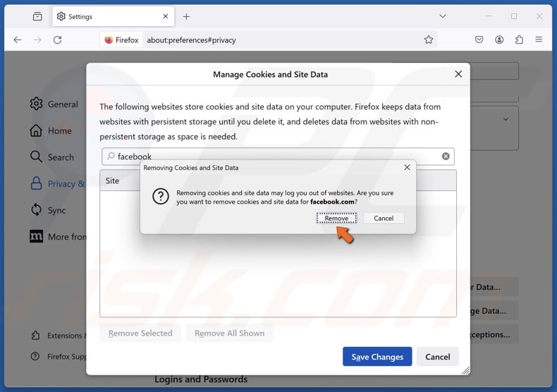Image resolution: width=557 pixels, height=392 pixels.
Task: Click the Firefox Support question icon
Action: [x=35, y=356]
